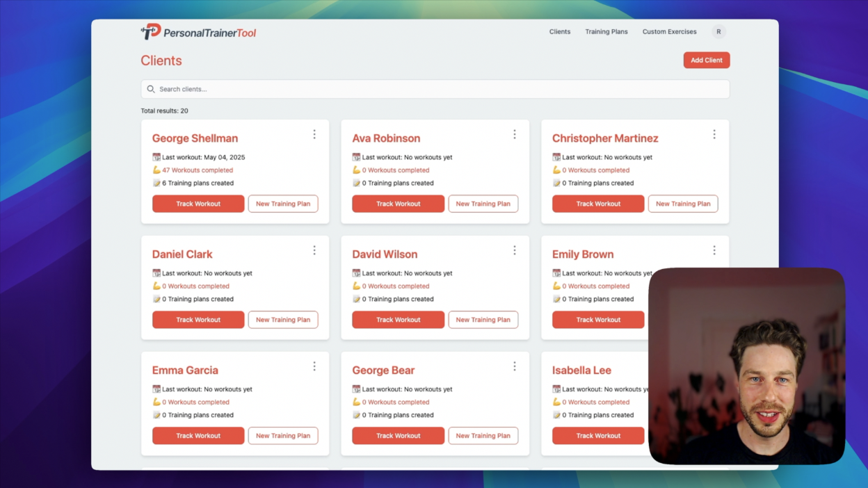Open Christopher Martinez's three-dot menu
Image resolution: width=868 pixels, height=488 pixels.
pyautogui.click(x=714, y=134)
